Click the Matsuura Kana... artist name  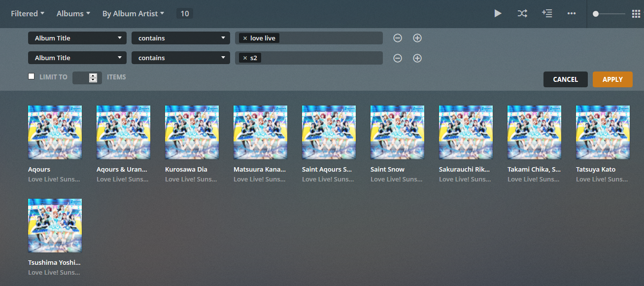[260, 169]
